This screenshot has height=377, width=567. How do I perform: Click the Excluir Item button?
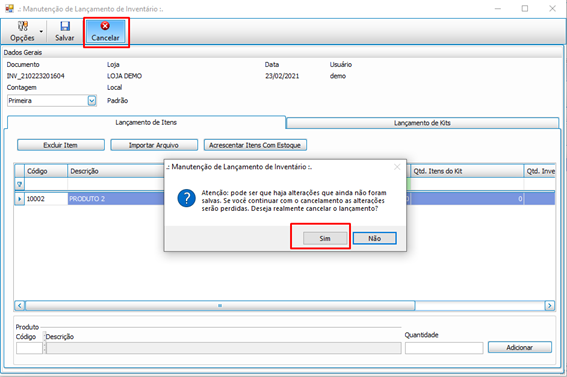click(x=61, y=145)
